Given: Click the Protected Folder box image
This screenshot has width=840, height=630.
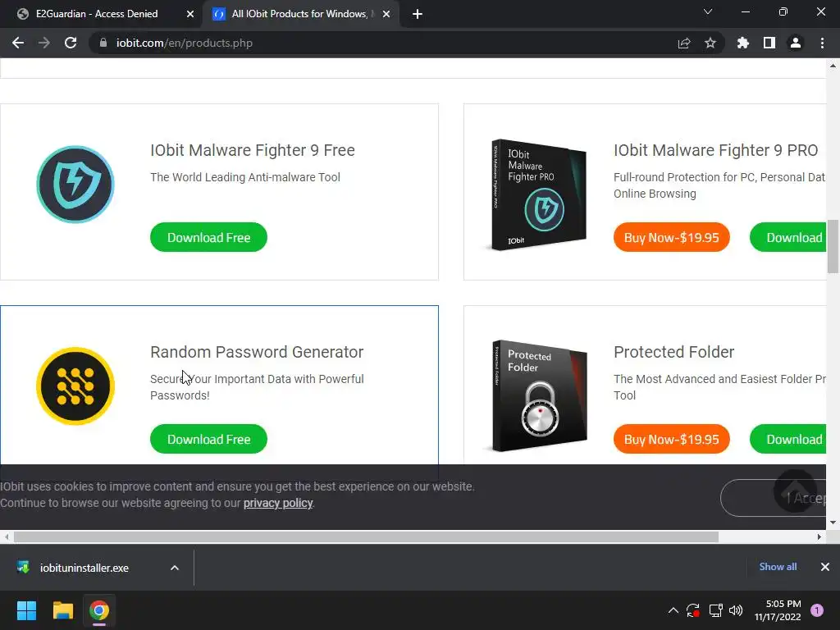Looking at the screenshot, I should [540, 396].
